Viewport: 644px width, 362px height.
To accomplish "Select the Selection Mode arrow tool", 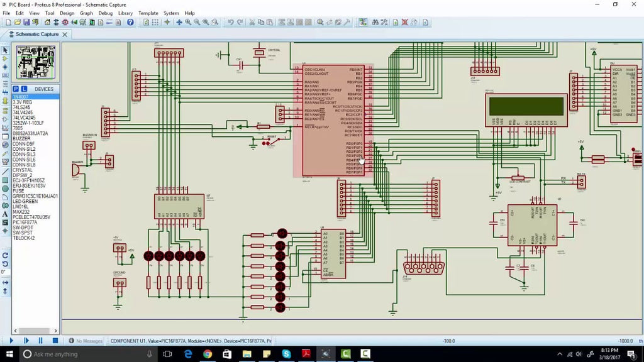I will 5,50.
